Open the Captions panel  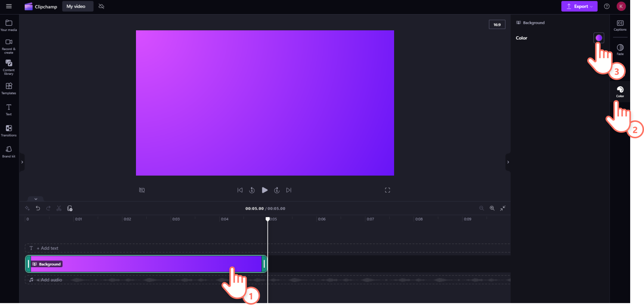click(620, 25)
